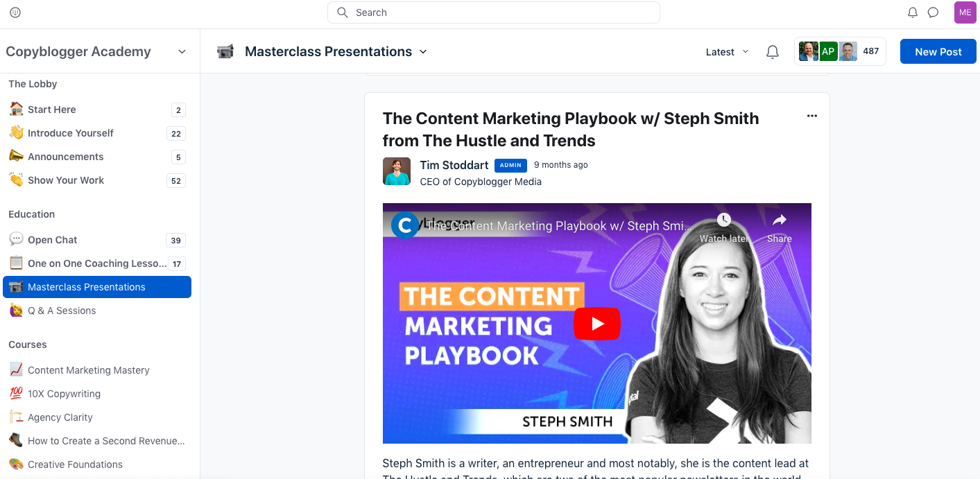Click the AP member avatar
980x479 pixels.
[x=828, y=51]
